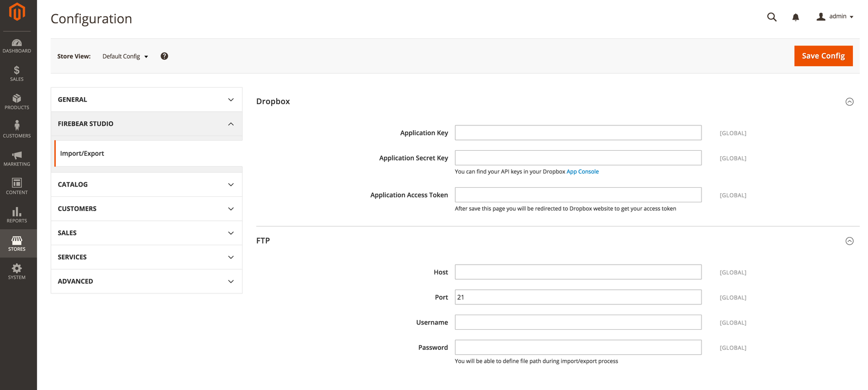Screen dimensions: 868x390
Task: Collapse the FTP section
Action: [850, 241]
